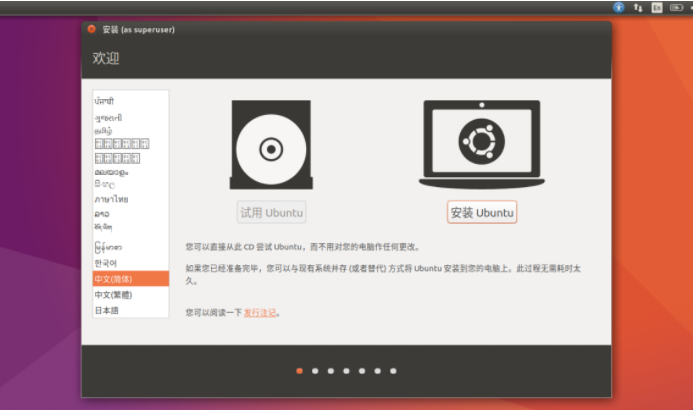Open the network indicator in top panel
Image resolution: width=693 pixels, height=411 pixels.
pos(638,8)
